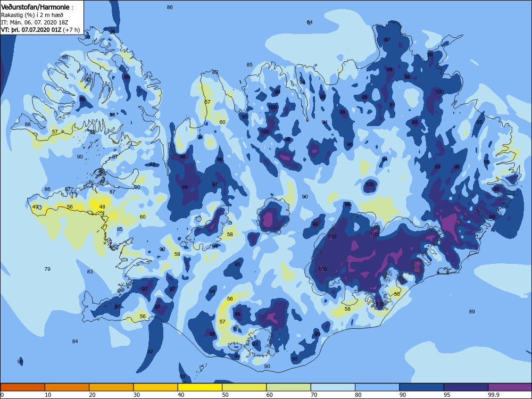Click the legend tick label '30'
532x399 pixels.
pyautogui.click(x=137, y=395)
